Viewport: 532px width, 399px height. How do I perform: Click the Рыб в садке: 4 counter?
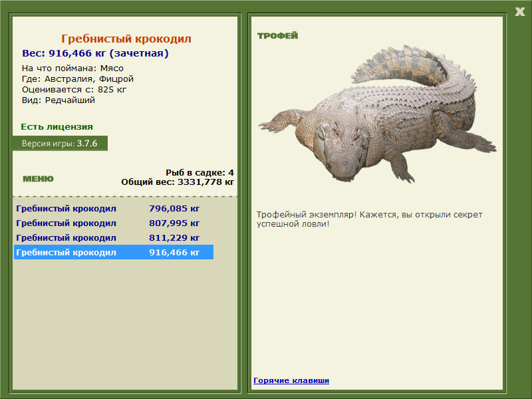coord(199,172)
